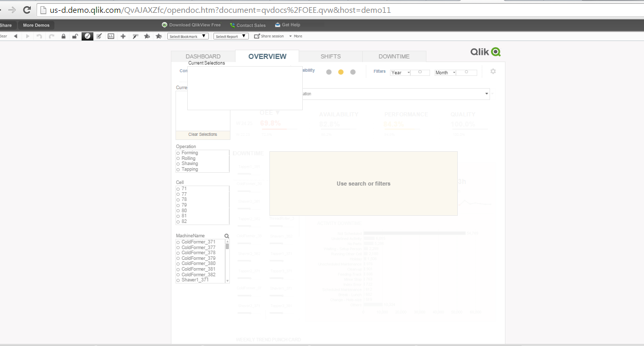Toggle the Current Selections checkmark icon
644x346 pixels.
[x=87, y=36]
